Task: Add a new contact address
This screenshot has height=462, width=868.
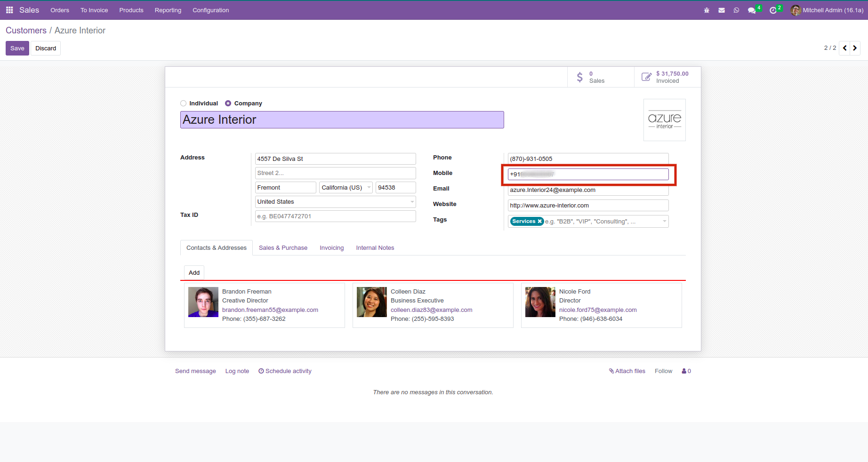Action: click(194, 273)
